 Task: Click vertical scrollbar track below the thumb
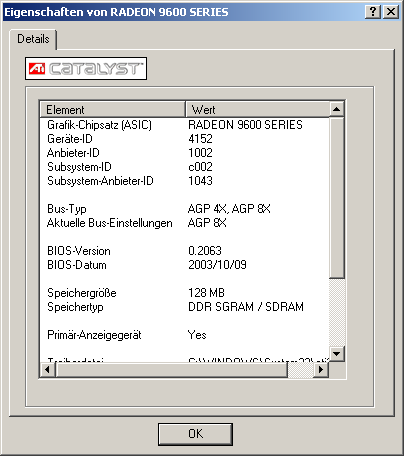pos(337,312)
